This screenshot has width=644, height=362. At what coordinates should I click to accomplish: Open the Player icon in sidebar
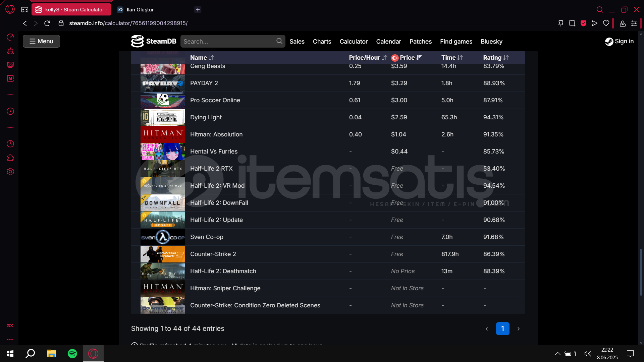point(10,111)
